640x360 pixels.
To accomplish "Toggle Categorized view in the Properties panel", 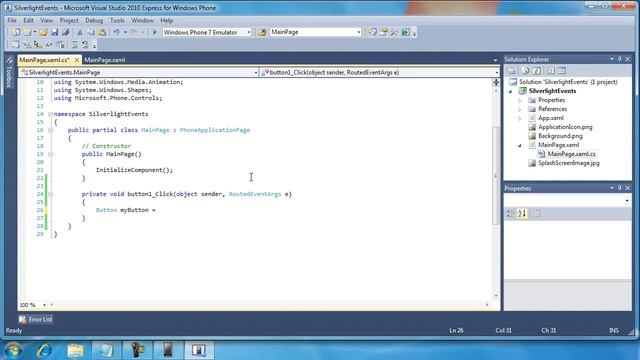I will pyautogui.click(x=510, y=213).
